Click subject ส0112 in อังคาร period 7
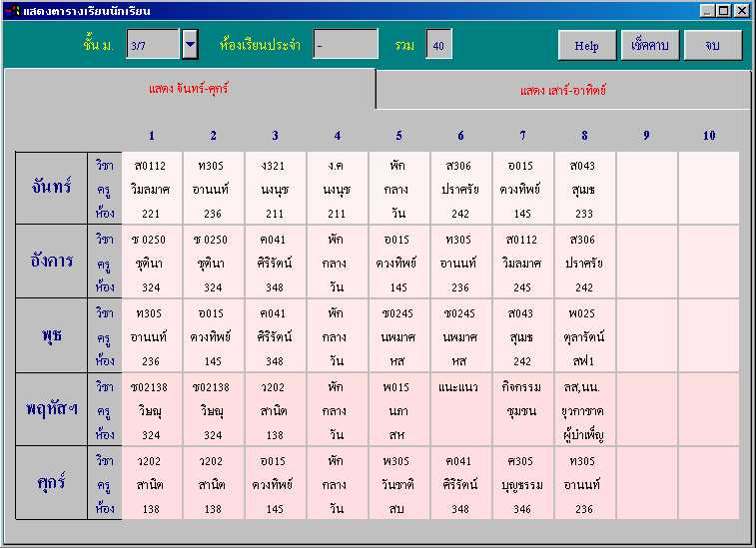This screenshot has width=756, height=548. 521,240
